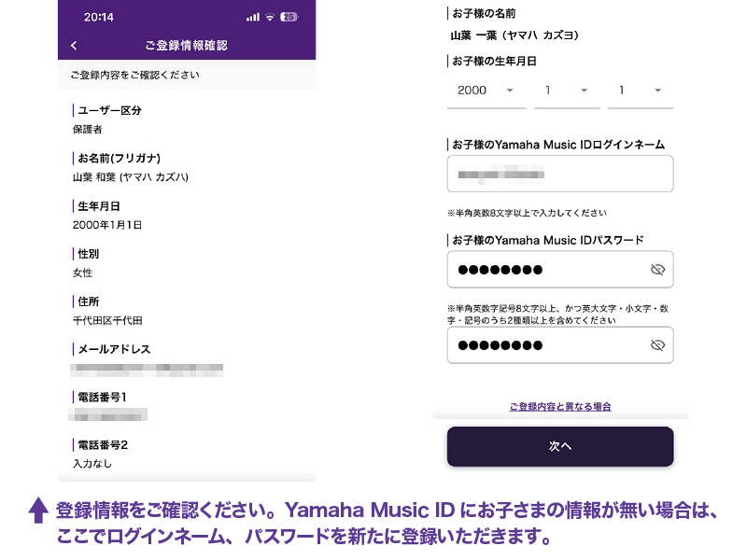This screenshot has width=747, height=560.
Task: Open the ご登録内容と異なる場合 link
Action: [x=560, y=407]
